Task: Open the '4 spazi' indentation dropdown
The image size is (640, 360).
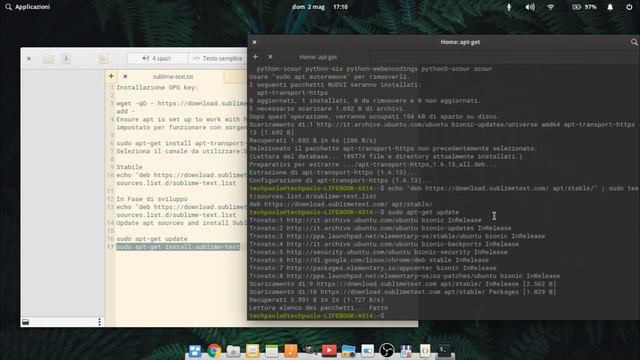Action: pos(157,59)
